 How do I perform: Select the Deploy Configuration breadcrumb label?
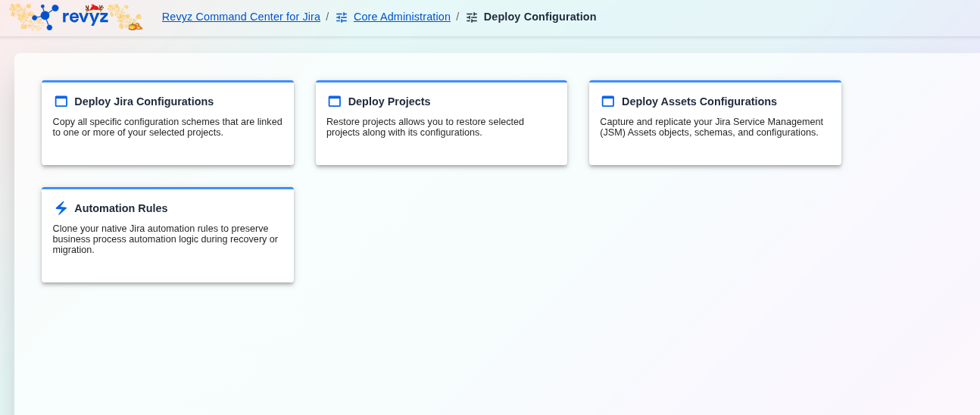coord(539,17)
